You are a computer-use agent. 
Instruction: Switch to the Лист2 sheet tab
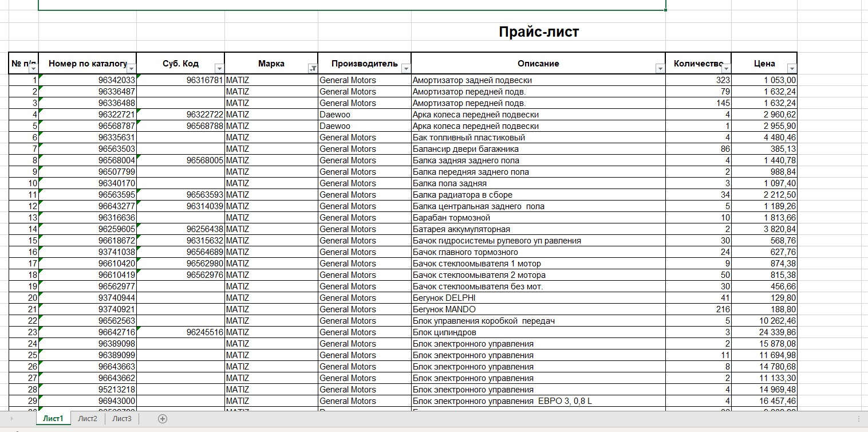tap(87, 419)
